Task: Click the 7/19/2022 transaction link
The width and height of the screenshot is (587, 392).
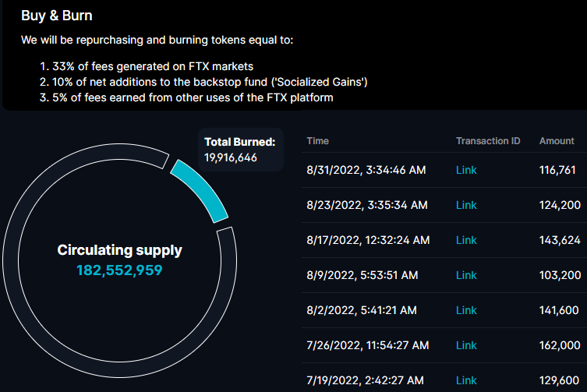Action: point(466,380)
